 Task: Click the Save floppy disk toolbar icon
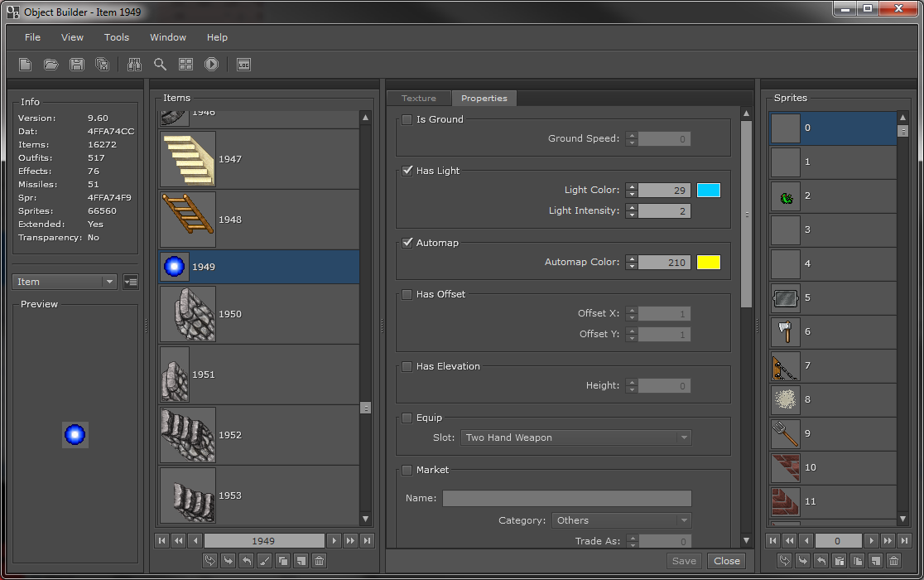point(77,65)
